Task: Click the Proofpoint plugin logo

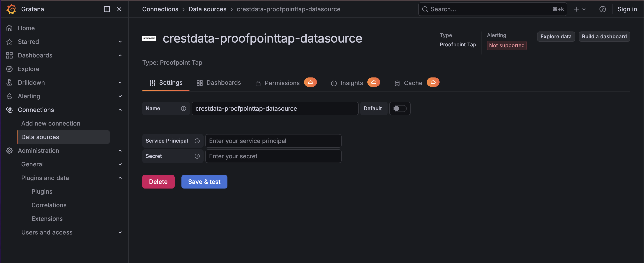Action: point(149,38)
